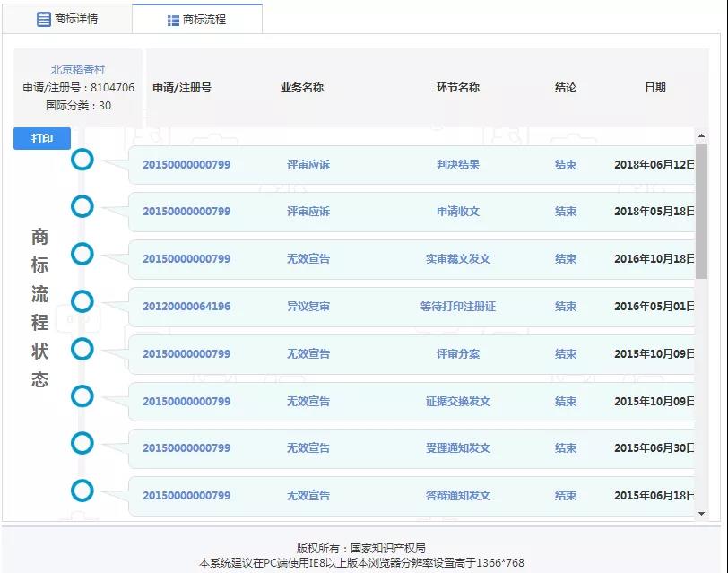Click the 日期 column header
The height and width of the screenshot is (573, 728).
coord(655,88)
